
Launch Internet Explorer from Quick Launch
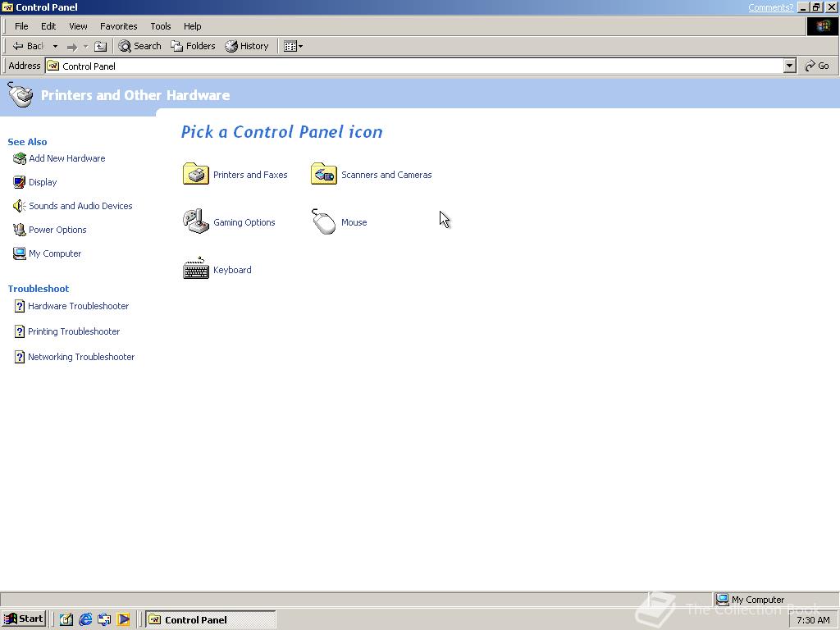point(85,619)
